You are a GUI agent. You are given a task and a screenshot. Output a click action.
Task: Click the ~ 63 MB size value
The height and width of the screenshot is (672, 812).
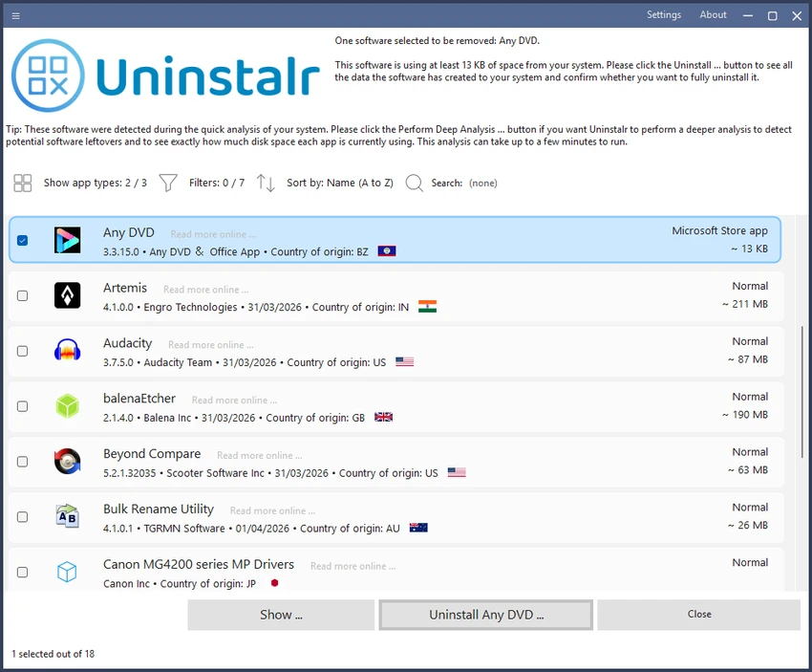pos(747,470)
